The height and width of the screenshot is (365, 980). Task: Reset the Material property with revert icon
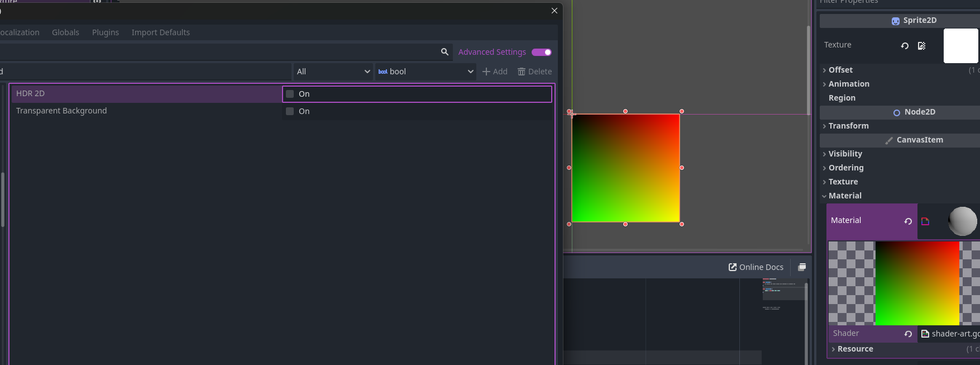(908, 221)
